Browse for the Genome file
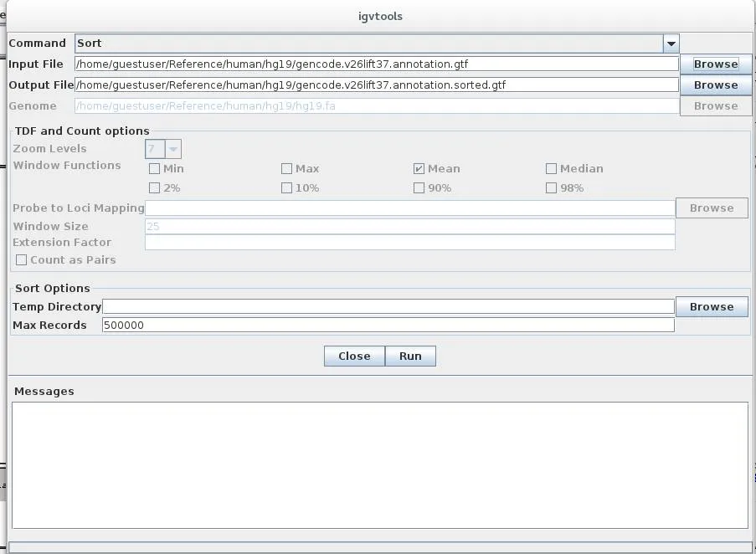Image resolution: width=756 pixels, height=554 pixels. (x=716, y=106)
